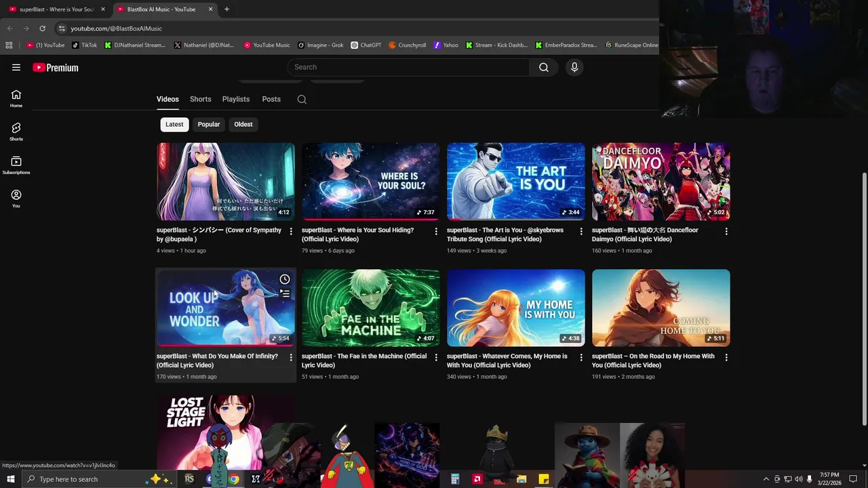Go to Home in the sidebar
868x488 pixels.
tap(16, 98)
